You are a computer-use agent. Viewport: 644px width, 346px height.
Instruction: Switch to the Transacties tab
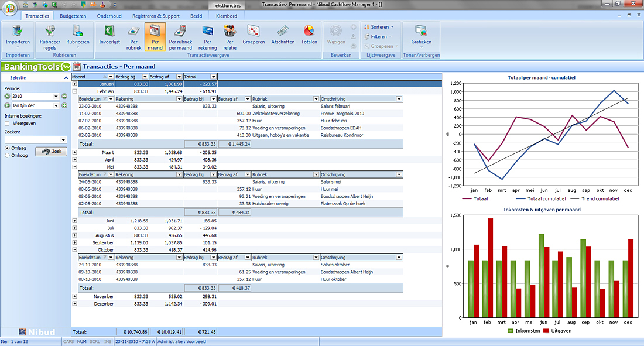[37, 16]
